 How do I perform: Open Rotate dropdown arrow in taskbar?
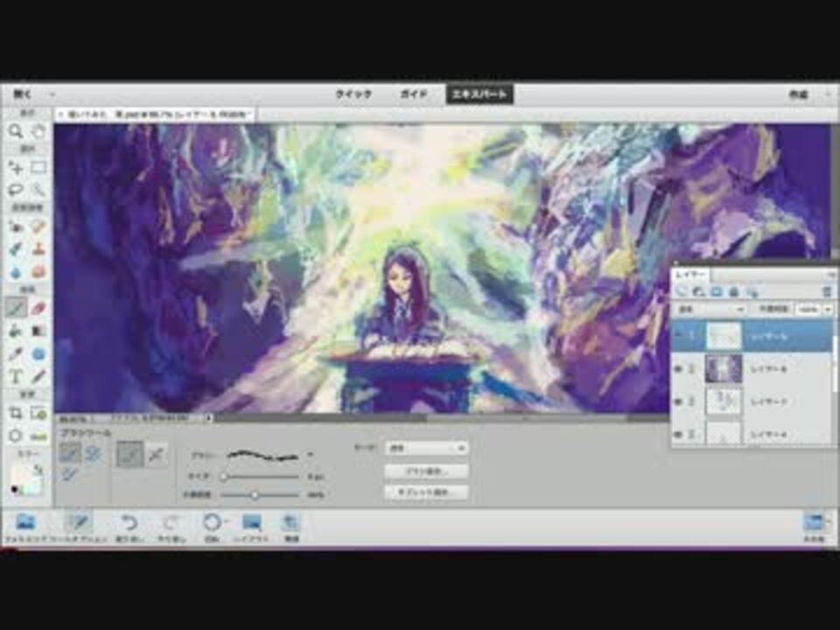point(227,521)
